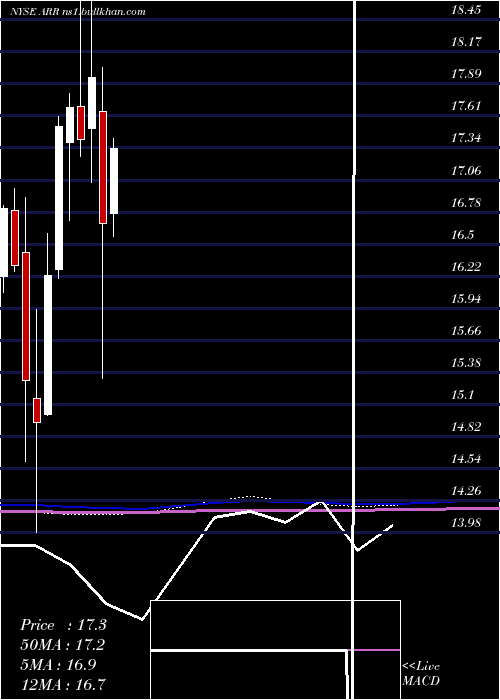Click the 18.45 price axis label

(x=466, y=10)
